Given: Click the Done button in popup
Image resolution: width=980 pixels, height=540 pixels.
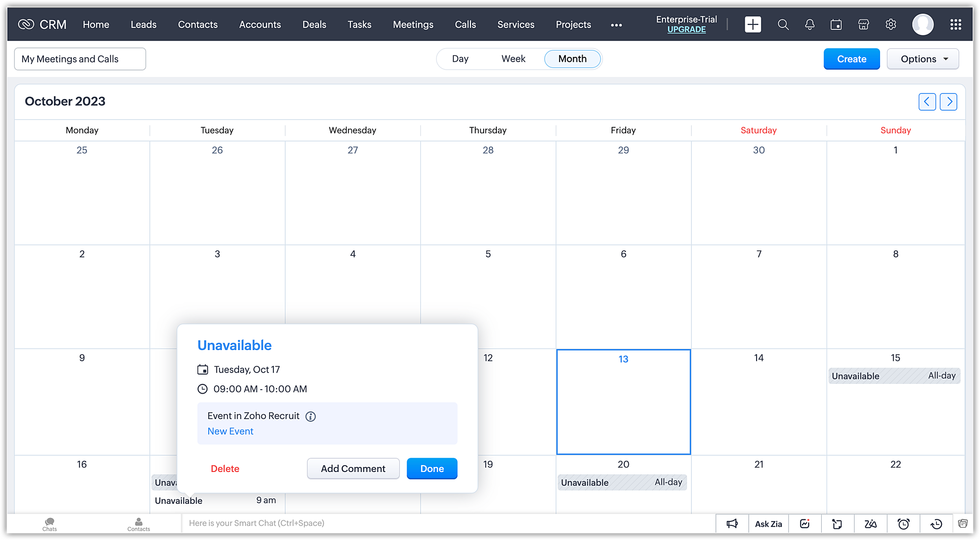Looking at the screenshot, I should pos(432,469).
